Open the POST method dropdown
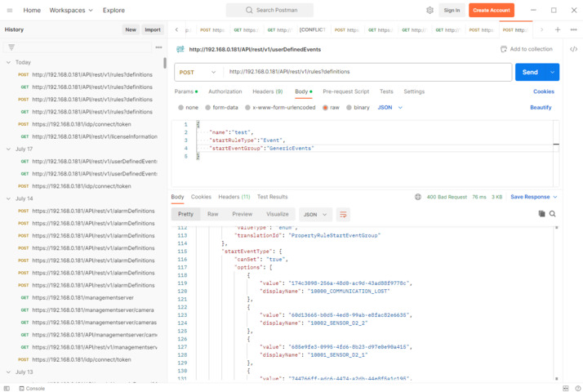Screen dimensions: 583x392 (x=198, y=72)
